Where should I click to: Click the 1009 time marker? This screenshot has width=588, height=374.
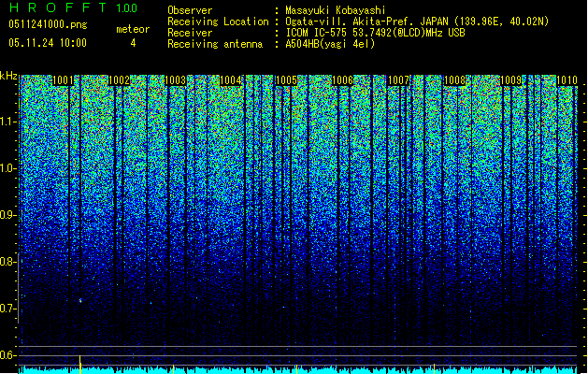coord(510,80)
